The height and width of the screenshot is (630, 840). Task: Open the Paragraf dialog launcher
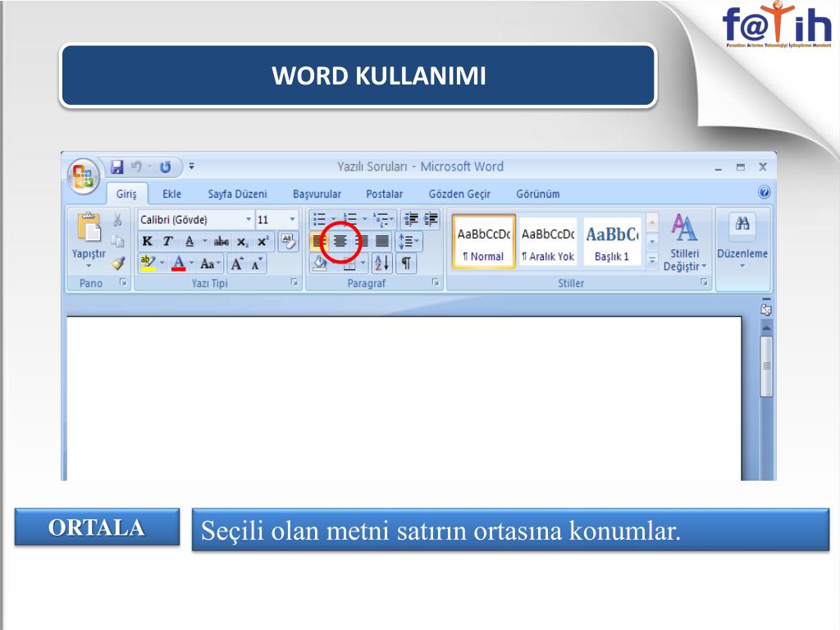[436, 282]
